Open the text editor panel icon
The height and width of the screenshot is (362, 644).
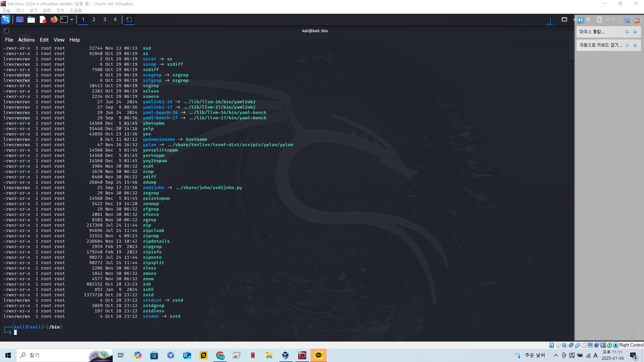coord(43,19)
